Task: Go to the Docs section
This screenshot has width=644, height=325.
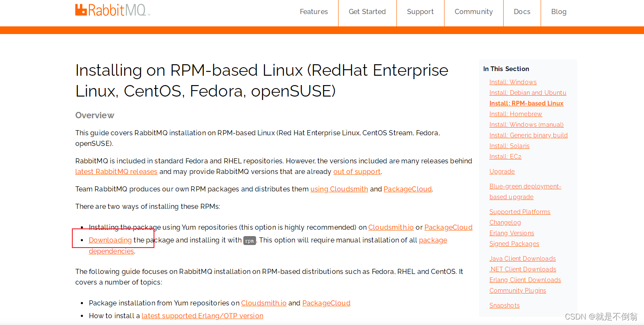Action: coord(522,11)
